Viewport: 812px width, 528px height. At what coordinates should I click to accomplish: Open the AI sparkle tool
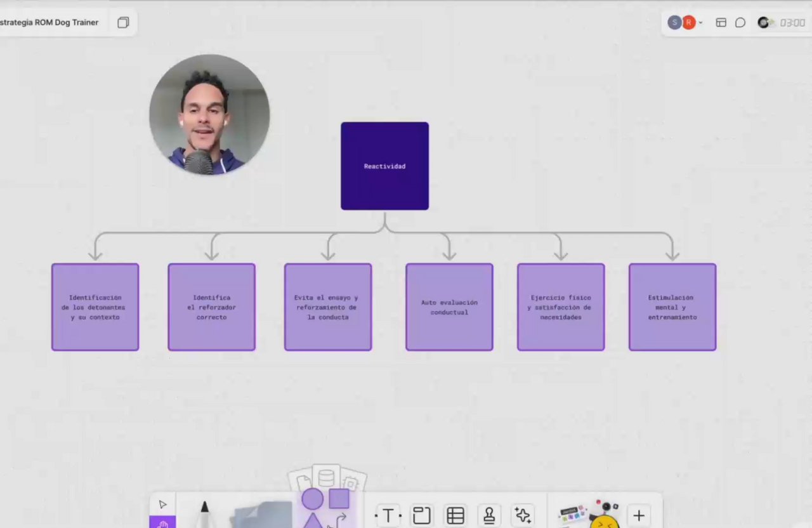coord(523,516)
